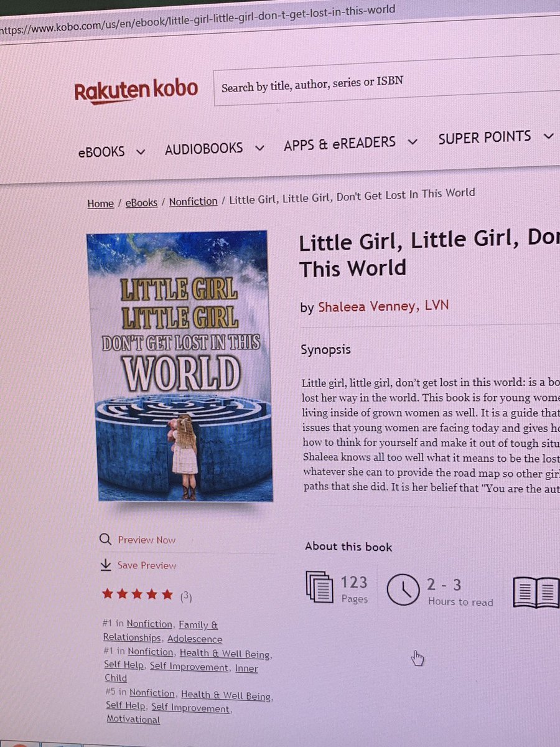This screenshot has height=747, width=560.
Task: Open Health & Well Being in #1 ranking
Action: 225,654
